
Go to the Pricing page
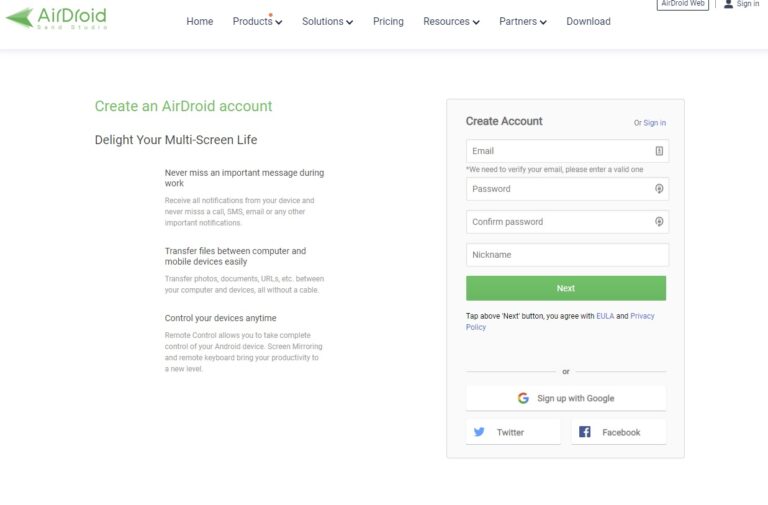coord(388,22)
